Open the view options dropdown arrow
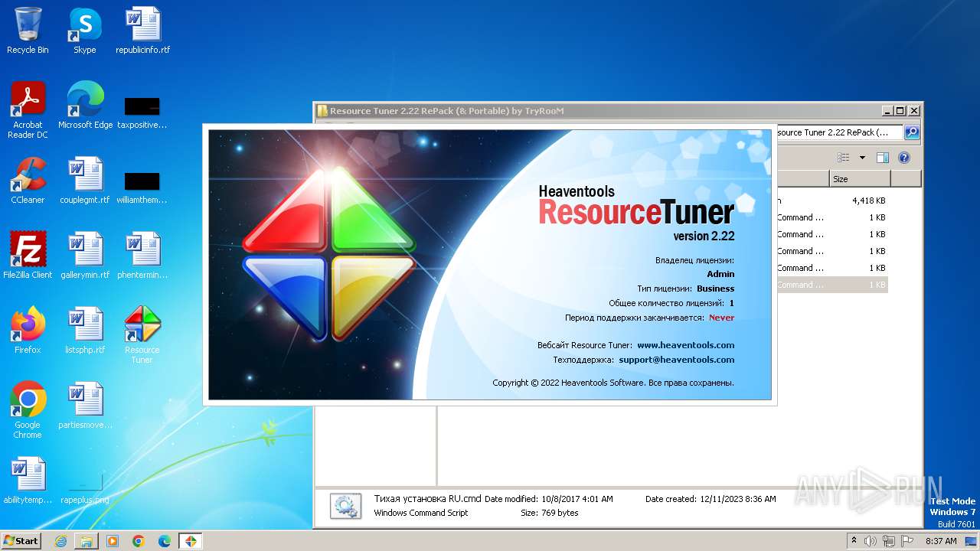Image resolution: width=980 pixels, height=551 pixels. (x=862, y=158)
